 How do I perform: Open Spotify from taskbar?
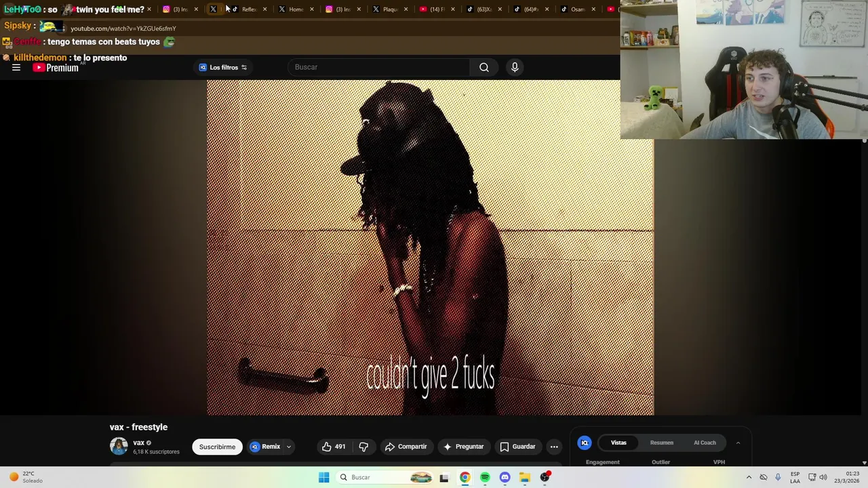(x=485, y=477)
